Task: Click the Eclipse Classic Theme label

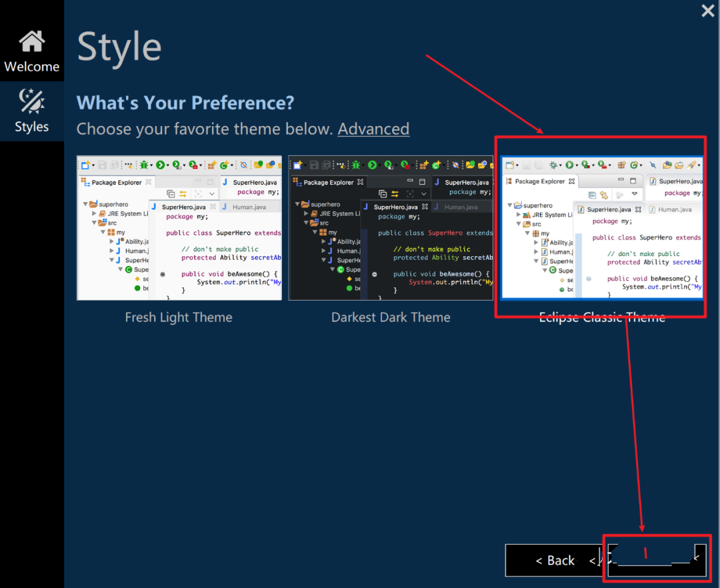Action: point(602,317)
